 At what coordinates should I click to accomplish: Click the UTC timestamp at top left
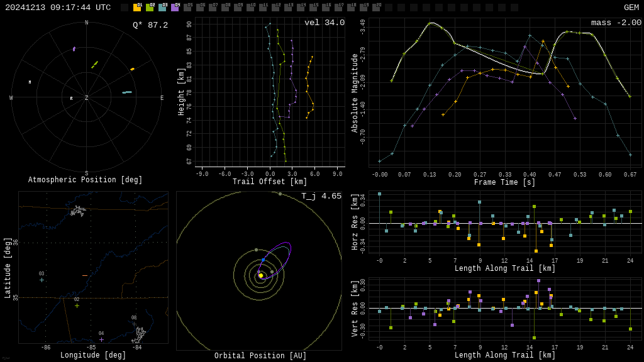point(58,8)
